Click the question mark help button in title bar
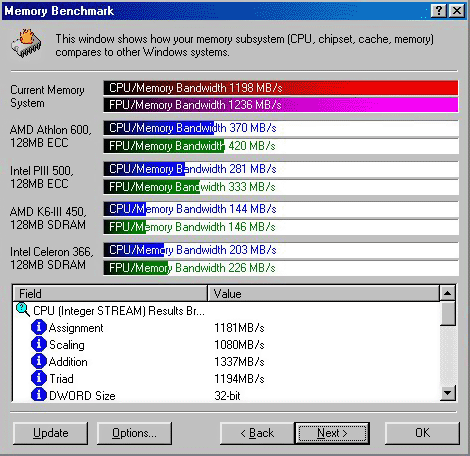The width and height of the screenshot is (470, 456). 439,11
